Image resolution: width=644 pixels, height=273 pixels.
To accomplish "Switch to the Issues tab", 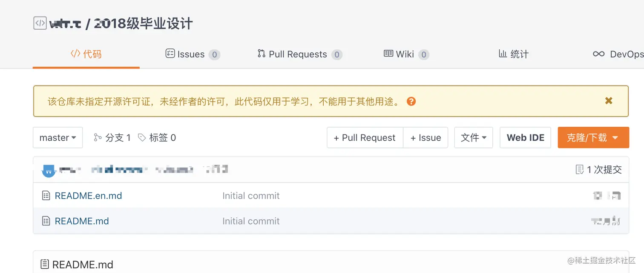I will pos(192,54).
